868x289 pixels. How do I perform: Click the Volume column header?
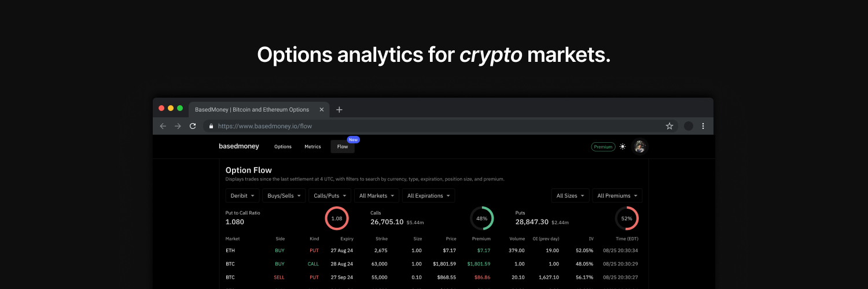(x=517, y=239)
